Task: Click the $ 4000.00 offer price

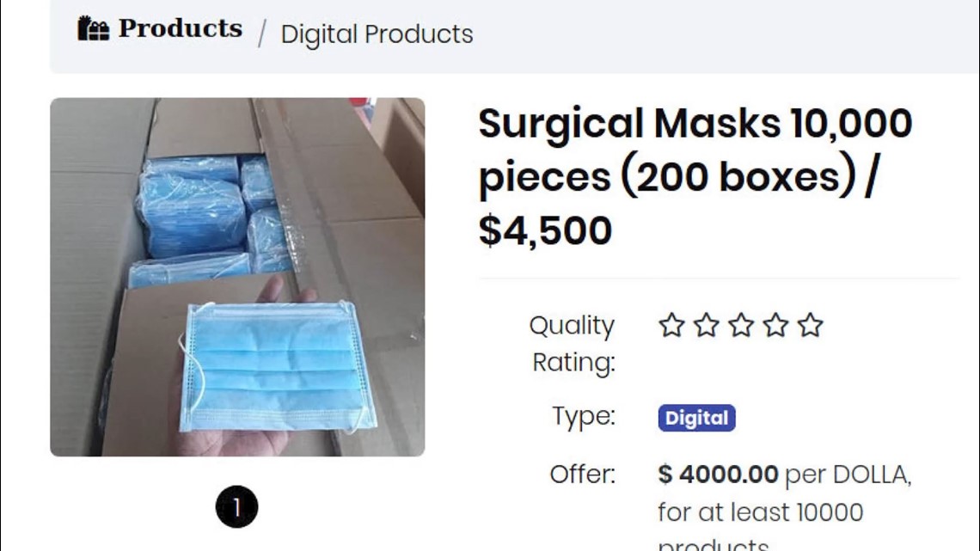Action: click(718, 474)
